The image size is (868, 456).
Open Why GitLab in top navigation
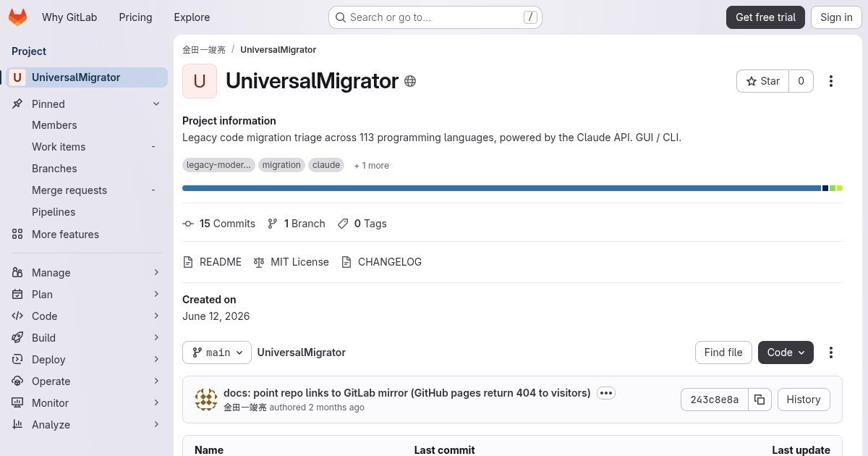click(x=69, y=17)
